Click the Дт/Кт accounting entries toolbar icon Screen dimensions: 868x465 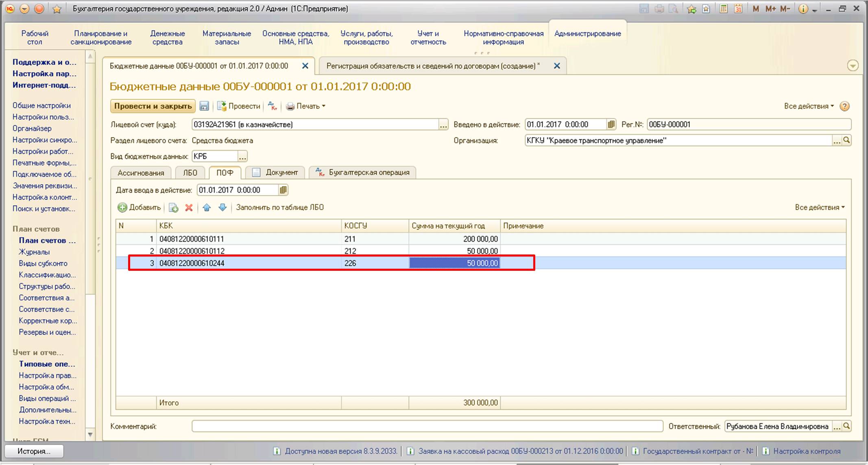(273, 106)
